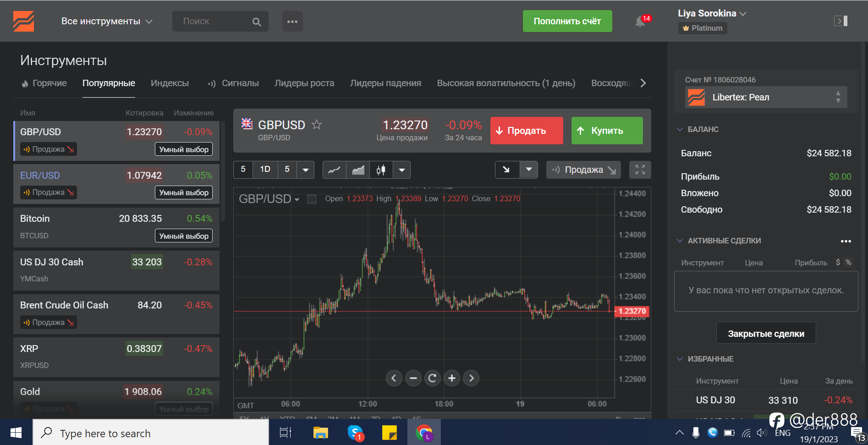Switch to Growth Leaders (Лидеры роста) tab
868x445 pixels.
tap(304, 83)
